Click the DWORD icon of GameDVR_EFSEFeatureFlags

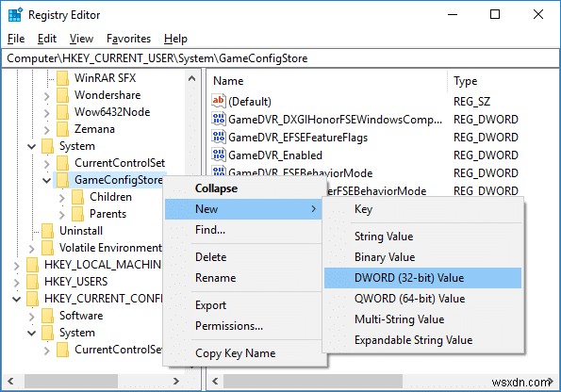coord(218,137)
